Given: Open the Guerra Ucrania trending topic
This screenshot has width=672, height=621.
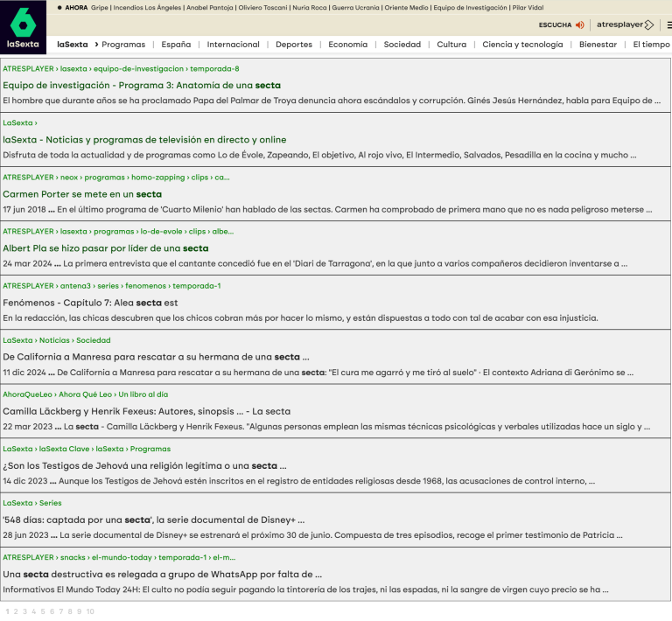Looking at the screenshot, I should pos(354,7).
